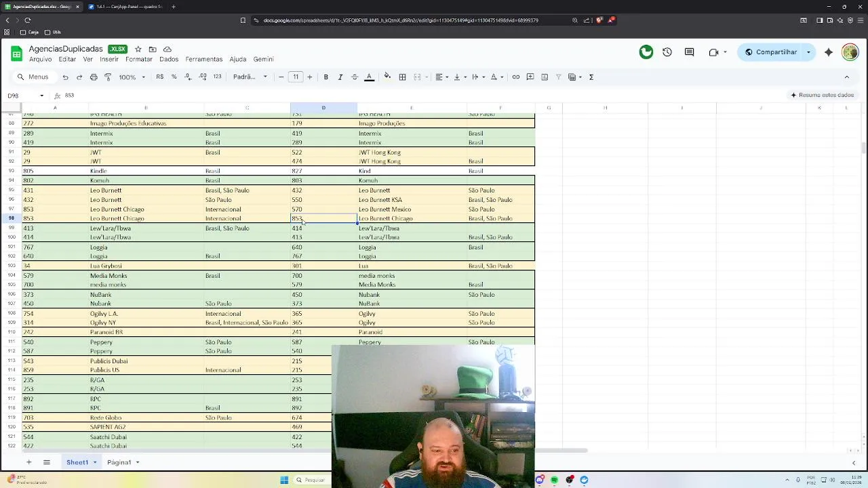Toggle bold formatting
This screenshot has height=488, width=868.
(x=325, y=77)
